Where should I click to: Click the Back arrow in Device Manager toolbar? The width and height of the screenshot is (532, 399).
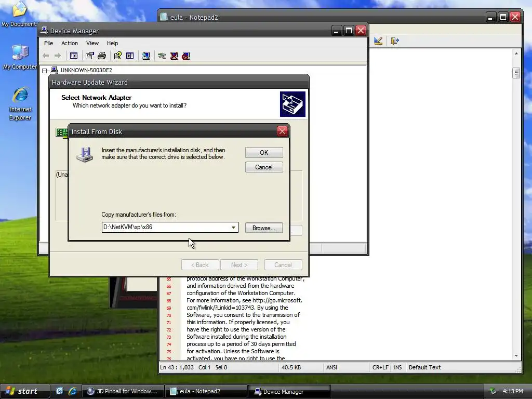click(46, 56)
